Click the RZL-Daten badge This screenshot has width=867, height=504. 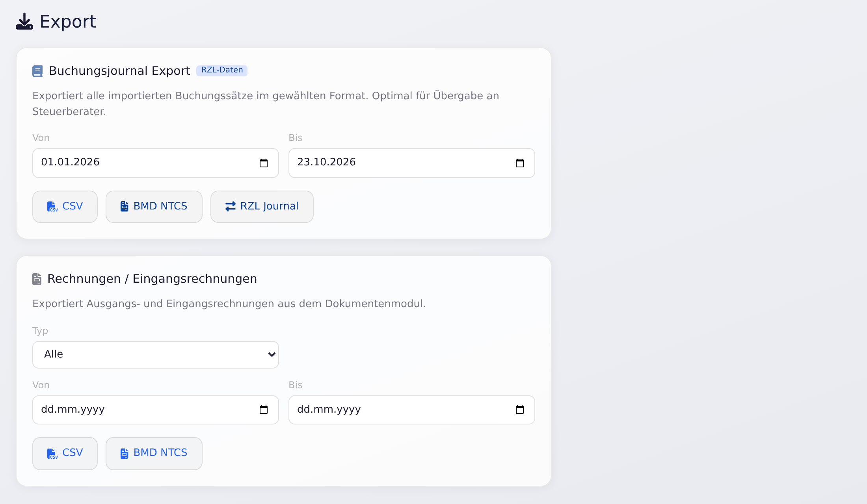tap(222, 70)
